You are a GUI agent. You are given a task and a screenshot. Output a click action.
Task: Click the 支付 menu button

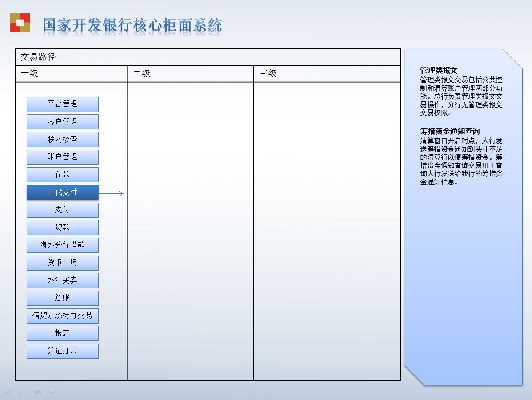point(62,210)
